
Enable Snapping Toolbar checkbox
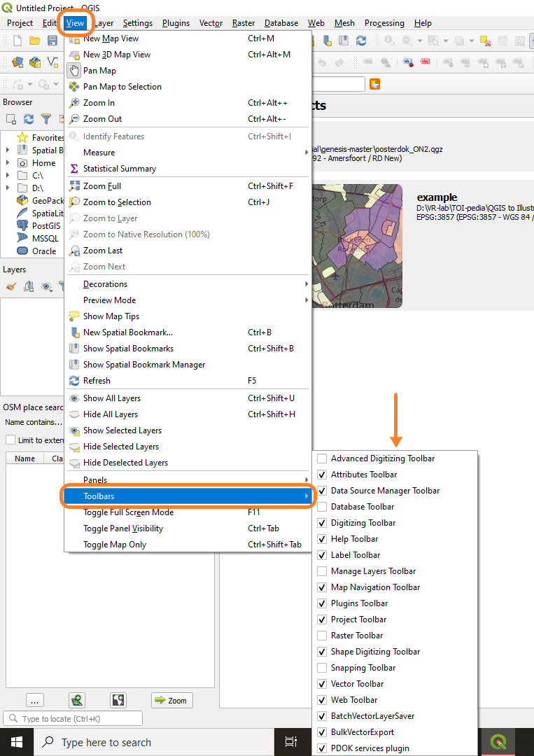pyautogui.click(x=322, y=668)
